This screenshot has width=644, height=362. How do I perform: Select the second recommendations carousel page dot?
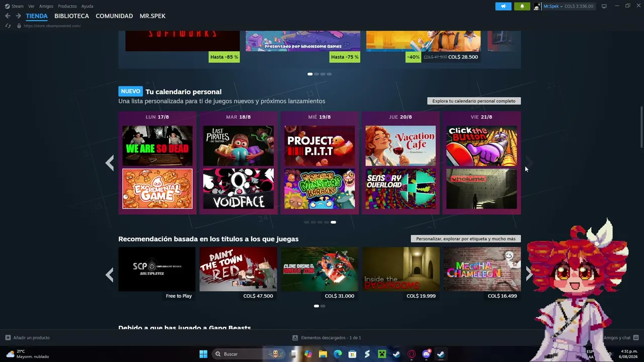(323, 306)
